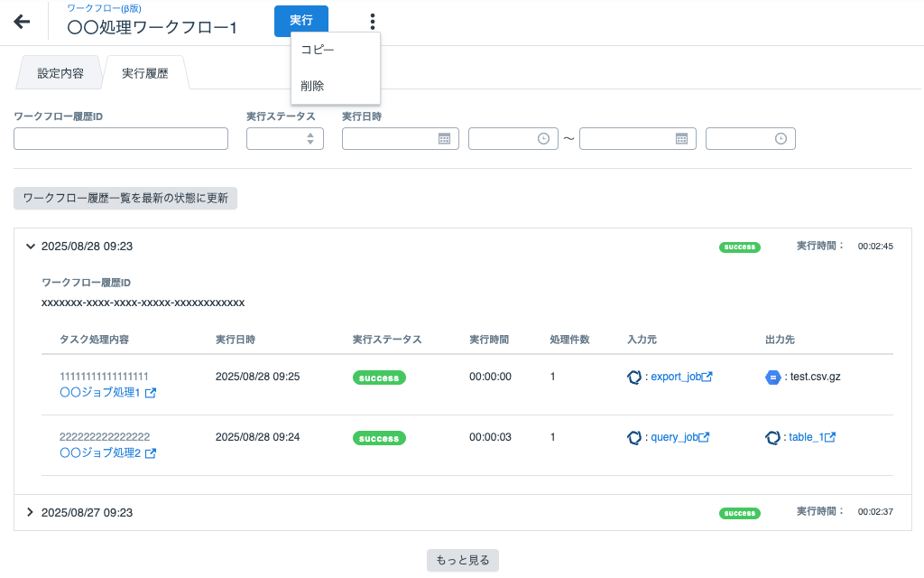Open the table_1 output link
The width and height of the screenshot is (924, 578).
click(x=806, y=437)
